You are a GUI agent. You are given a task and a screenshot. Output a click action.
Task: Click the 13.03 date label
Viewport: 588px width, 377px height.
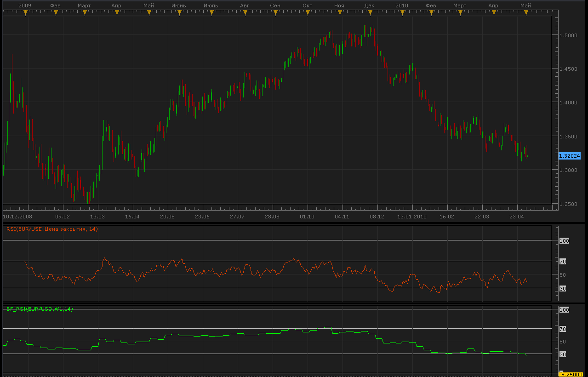[97, 216]
